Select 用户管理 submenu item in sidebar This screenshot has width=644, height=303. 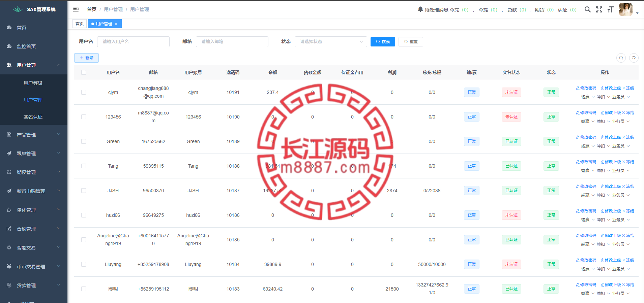[x=33, y=100]
